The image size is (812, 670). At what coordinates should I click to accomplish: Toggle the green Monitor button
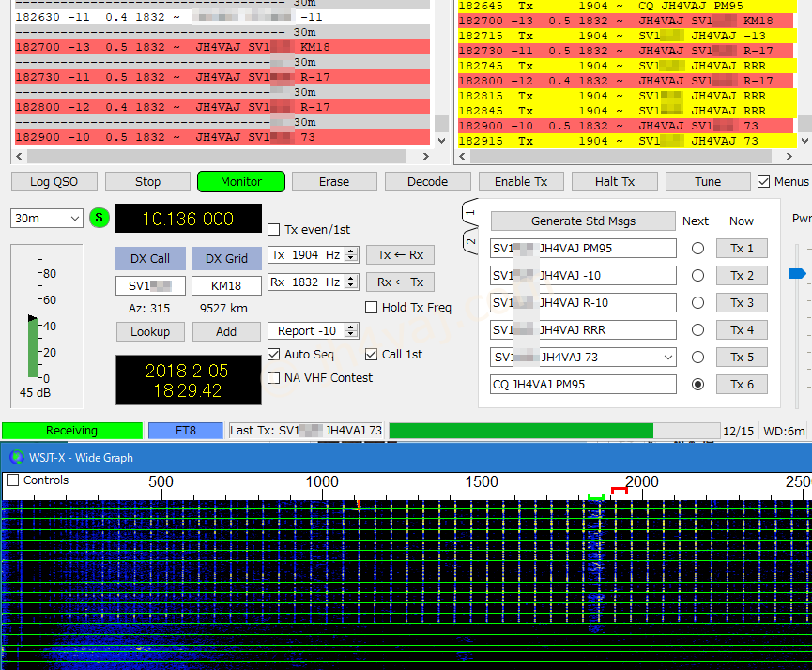(241, 182)
